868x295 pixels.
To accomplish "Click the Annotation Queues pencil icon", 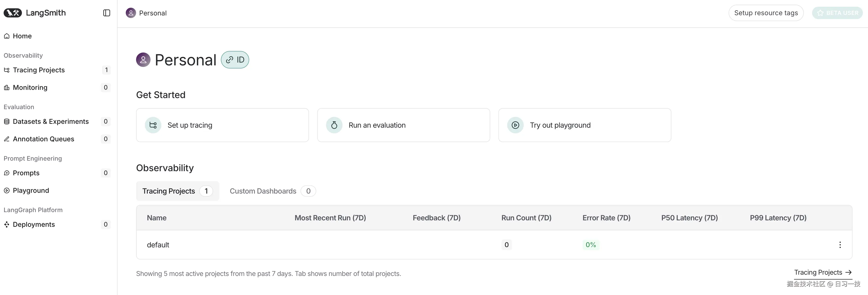I will tap(7, 139).
